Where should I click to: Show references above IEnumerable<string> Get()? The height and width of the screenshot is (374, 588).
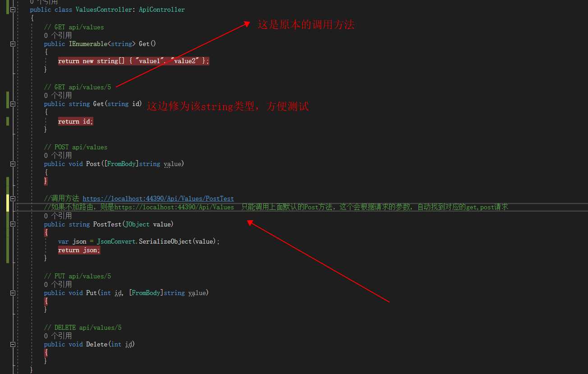pyautogui.click(x=58, y=35)
